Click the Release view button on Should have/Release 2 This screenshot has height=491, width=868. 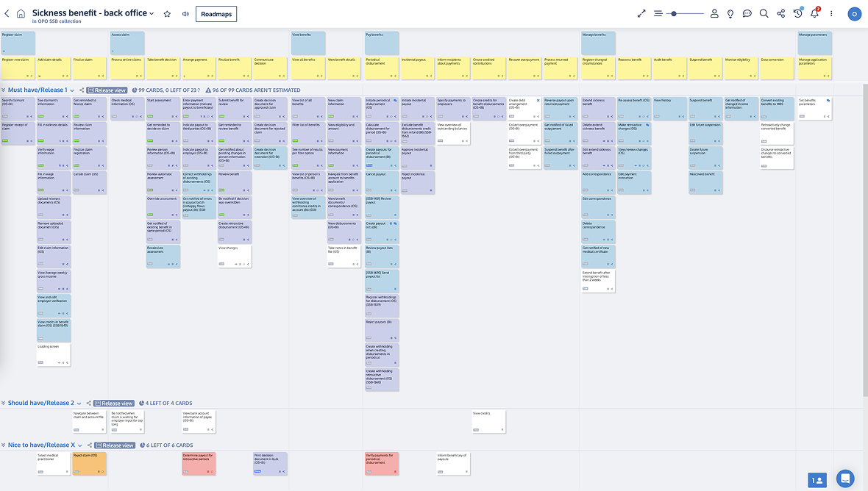click(x=114, y=403)
